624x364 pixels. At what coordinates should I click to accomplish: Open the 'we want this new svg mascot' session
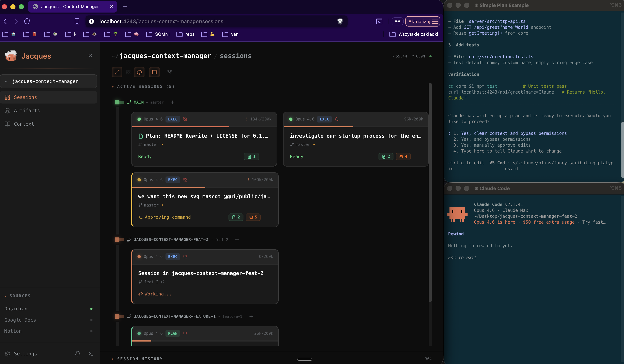click(x=204, y=197)
